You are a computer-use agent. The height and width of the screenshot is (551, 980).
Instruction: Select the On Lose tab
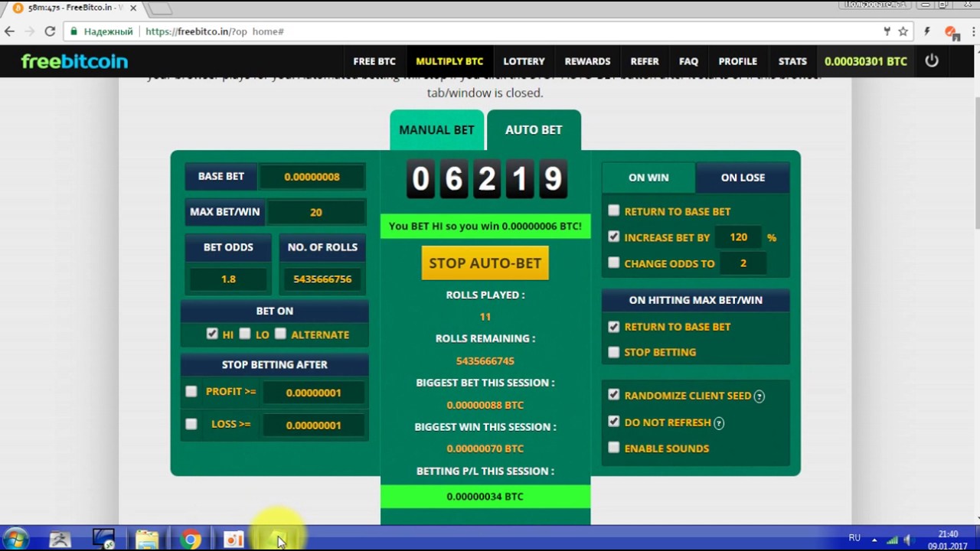tap(743, 178)
